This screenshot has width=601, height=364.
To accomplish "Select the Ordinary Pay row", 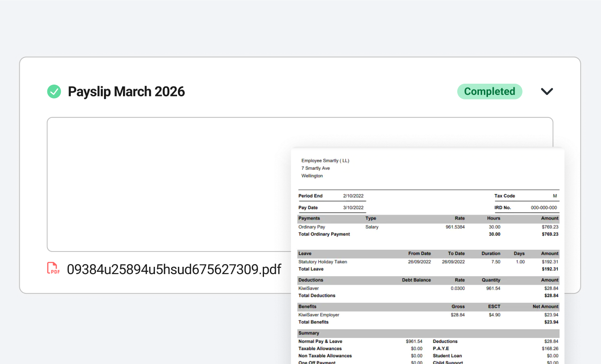I will (x=313, y=227).
